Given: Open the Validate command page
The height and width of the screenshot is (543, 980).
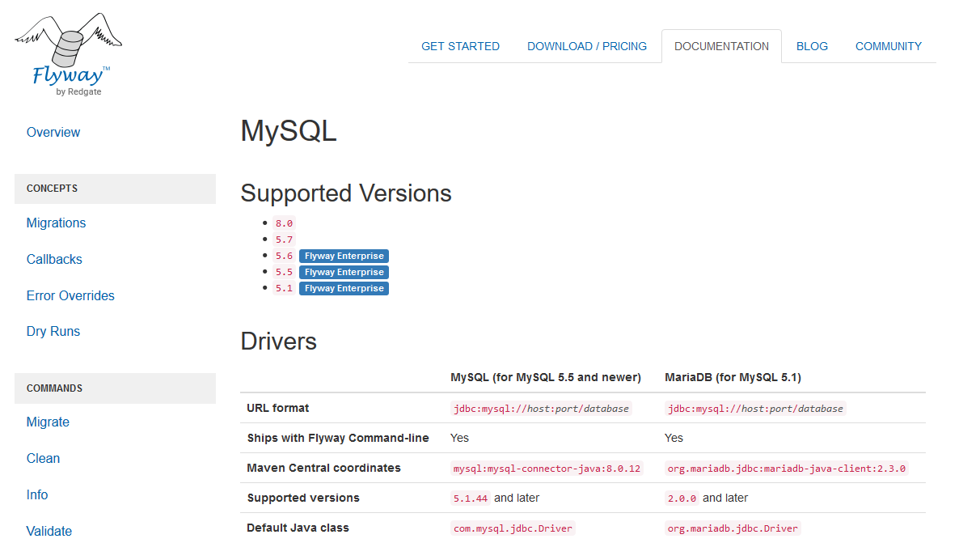Looking at the screenshot, I should (49, 532).
